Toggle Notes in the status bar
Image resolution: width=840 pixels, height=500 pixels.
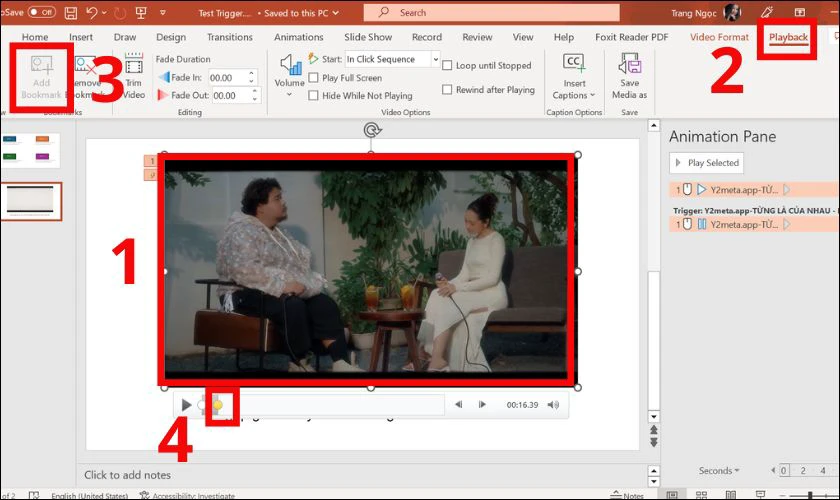[x=627, y=495]
